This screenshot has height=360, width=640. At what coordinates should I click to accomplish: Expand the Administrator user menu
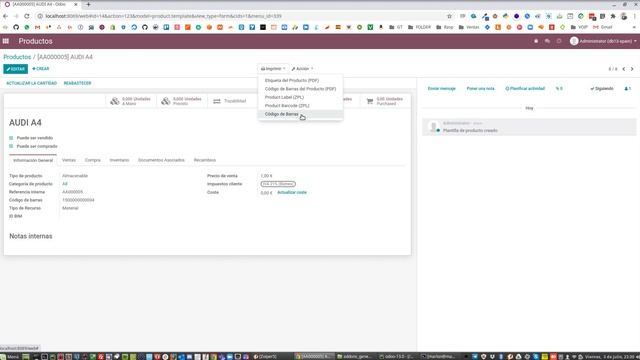point(603,41)
